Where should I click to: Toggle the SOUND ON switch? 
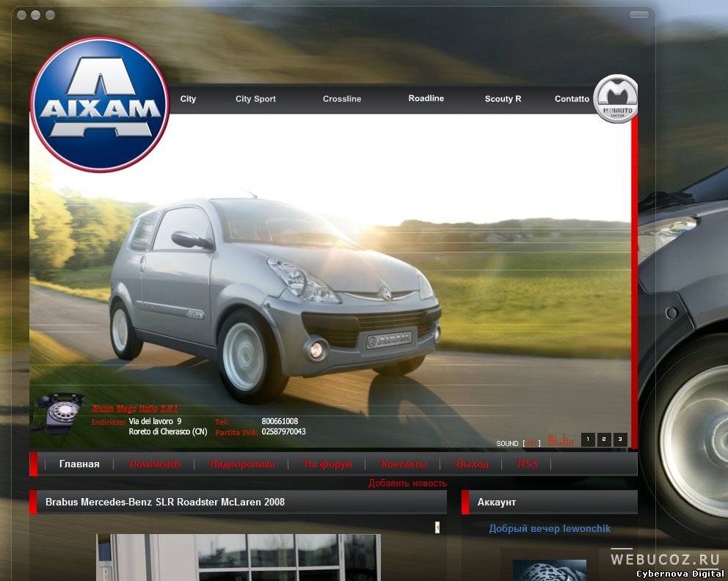[532, 443]
